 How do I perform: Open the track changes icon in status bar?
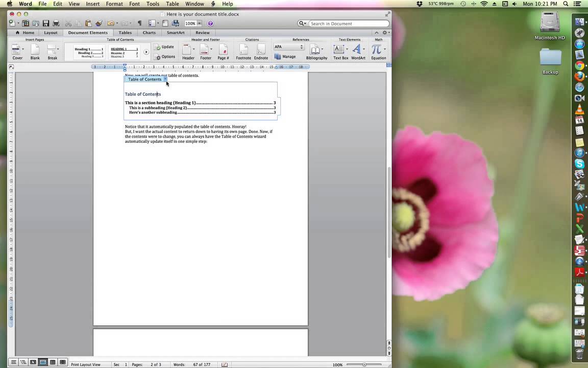[225, 364]
